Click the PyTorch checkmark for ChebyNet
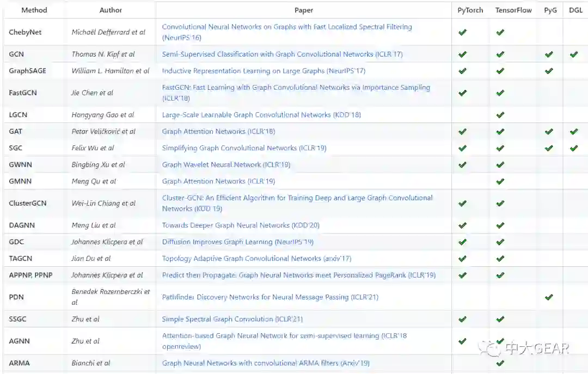The width and height of the screenshot is (588, 374). [463, 33]
